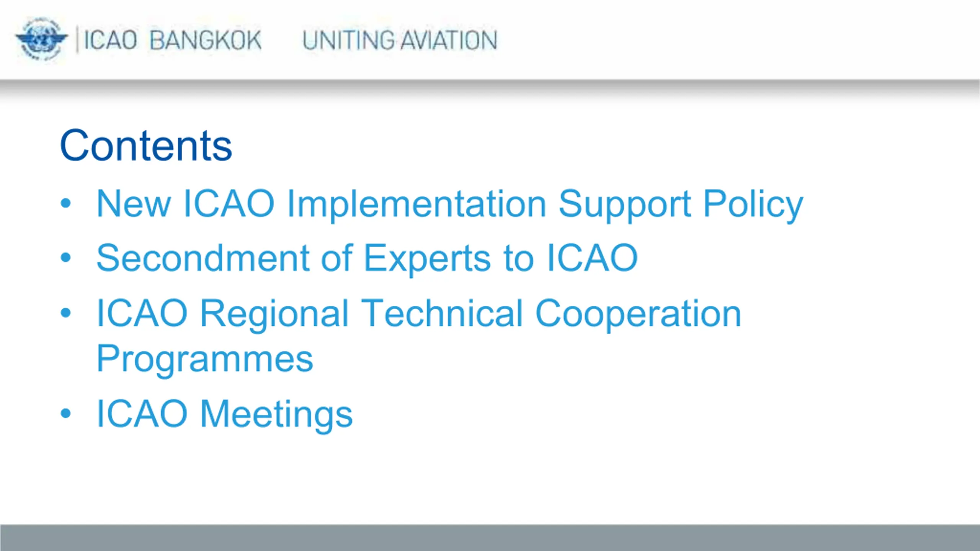Screen dimensions: 980x551
Task: Click bullet point before ICAO Regional Technical
Action: (x=66, y=313)
